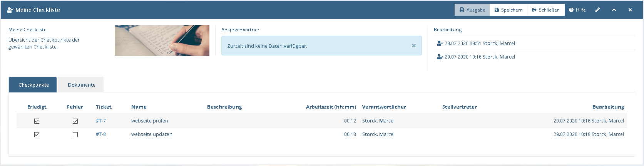644x166 pixels.
Task: Toggle Erledigt checkbox for webseite prüfen
Action: tap(37, 121)
